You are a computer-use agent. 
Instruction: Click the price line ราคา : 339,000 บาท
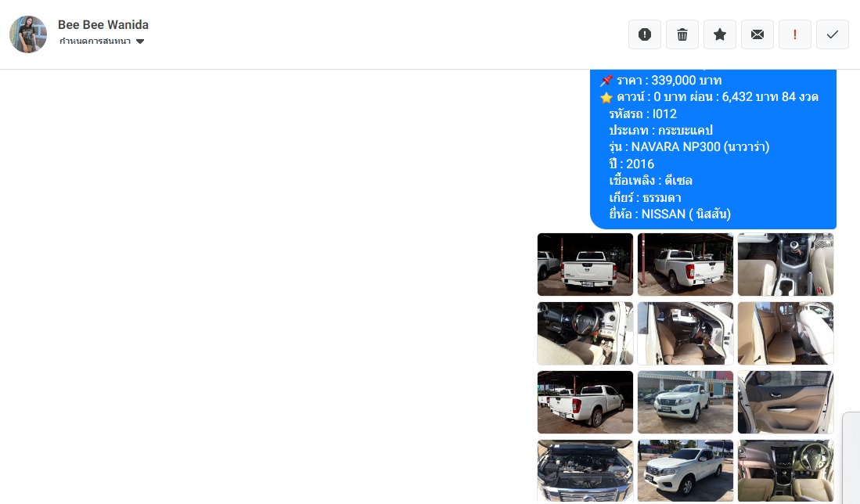click(x=661, y=80)
